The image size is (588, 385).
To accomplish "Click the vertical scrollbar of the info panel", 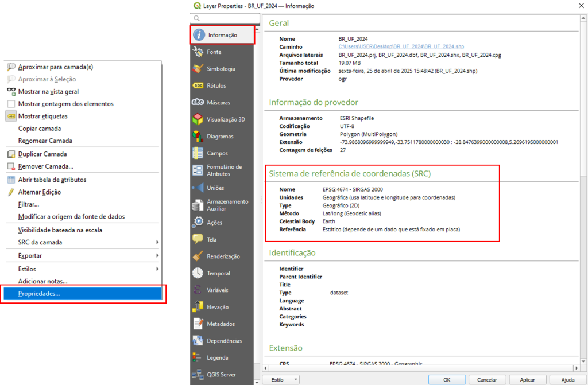I will [x=583, y=172].
